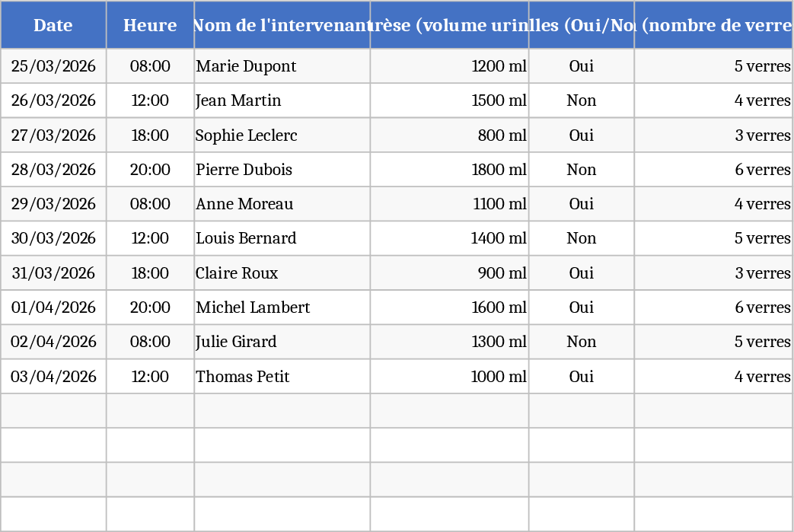Click the urine volume column header
Image resolution: width=794 pixels, height=532 pixels.
[449, 25]
